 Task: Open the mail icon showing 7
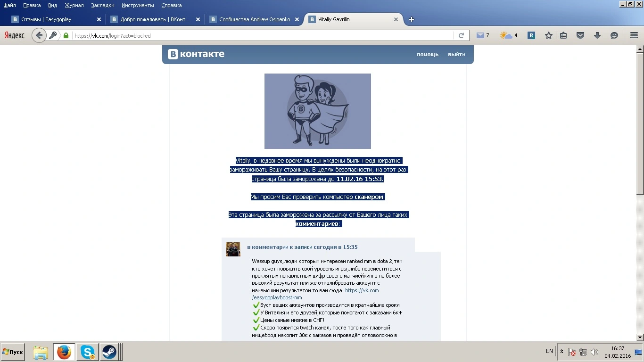pos(483,35)
